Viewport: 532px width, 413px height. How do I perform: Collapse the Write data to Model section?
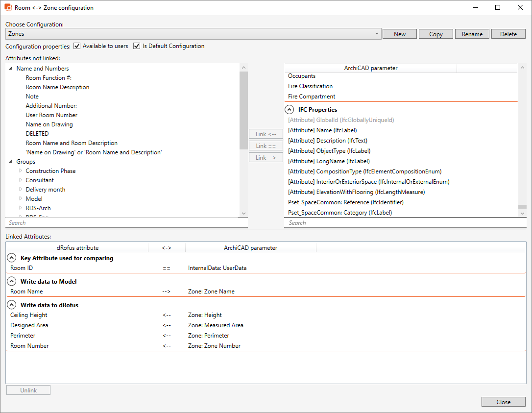(x=11, y=281)
